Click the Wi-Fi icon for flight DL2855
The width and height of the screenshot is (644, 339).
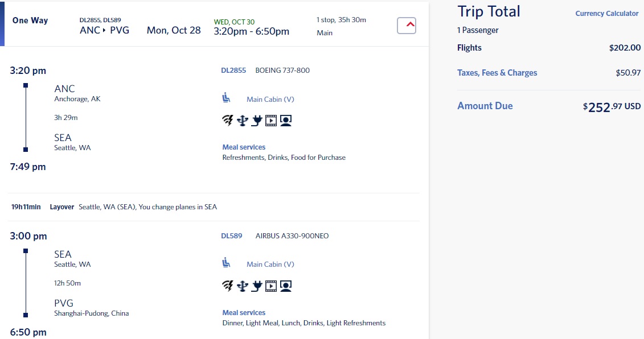pos(228,120)
